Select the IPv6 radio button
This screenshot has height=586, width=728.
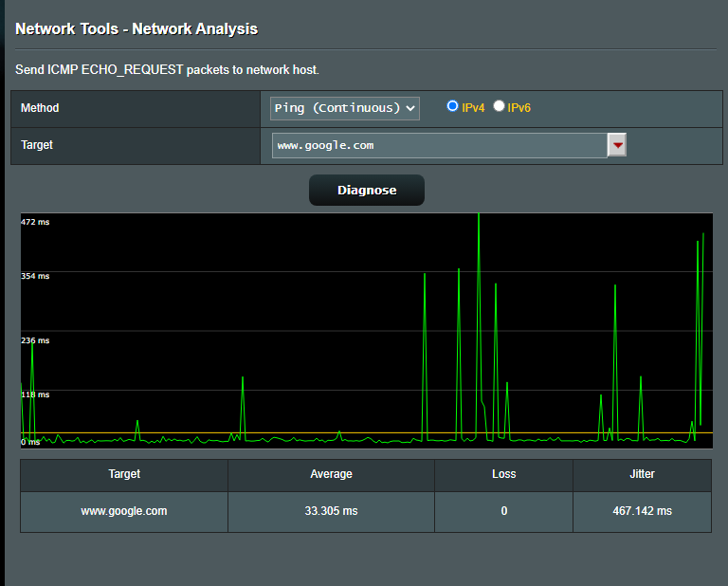point(499,107)
